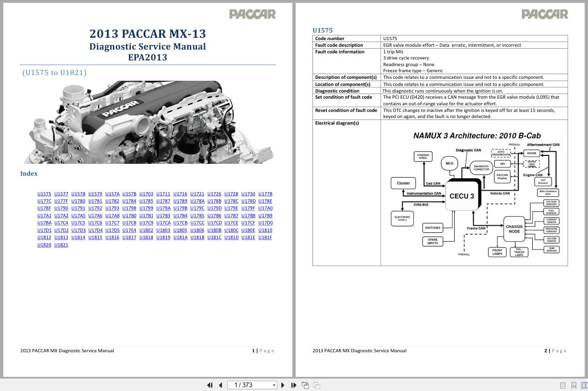
Task: Click the 'Electrical diagram(s)' label
Action: (x=337, y=123)
